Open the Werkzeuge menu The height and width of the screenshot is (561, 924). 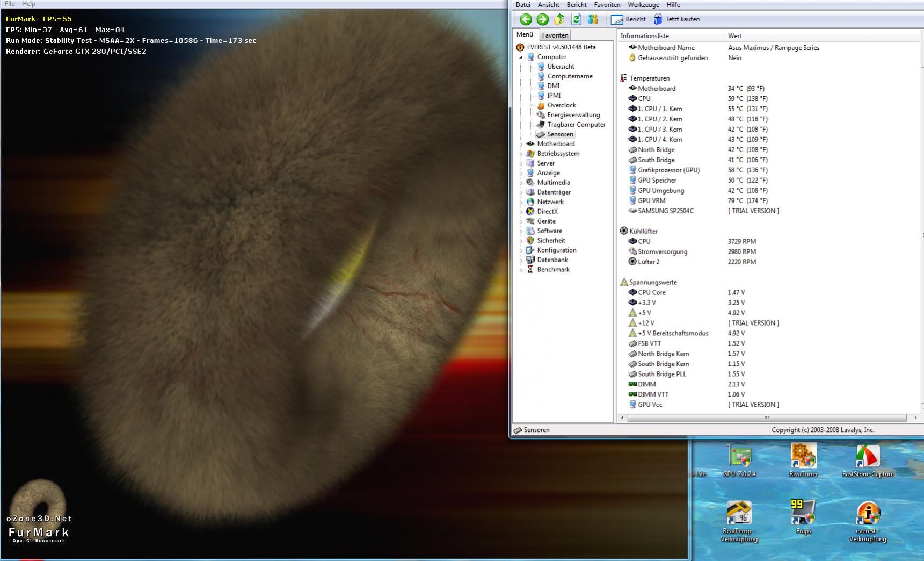point(643,5)
